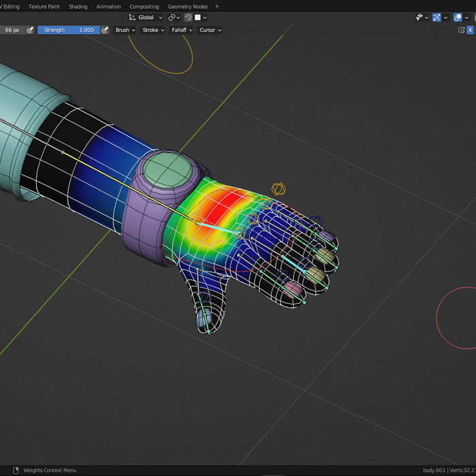Toggle the snapping magnet icon
The height and width of the screenshot is (476, 476).
[188, 18]
